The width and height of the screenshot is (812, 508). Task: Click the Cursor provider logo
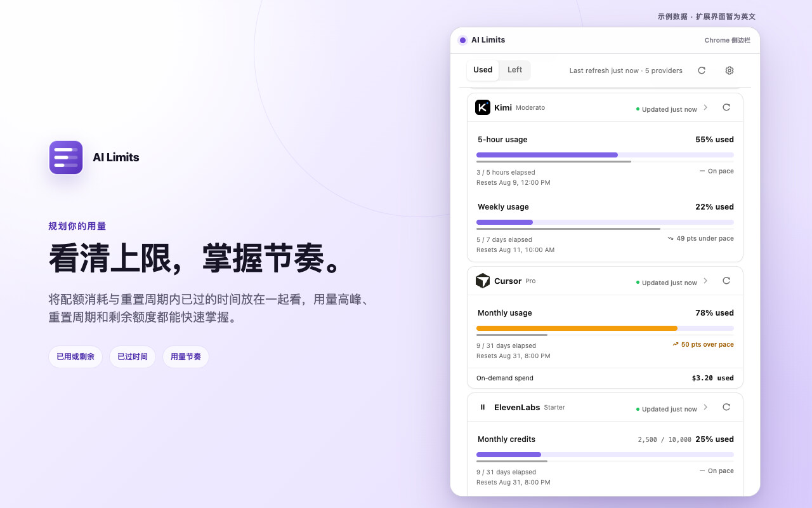coord(483,281)
